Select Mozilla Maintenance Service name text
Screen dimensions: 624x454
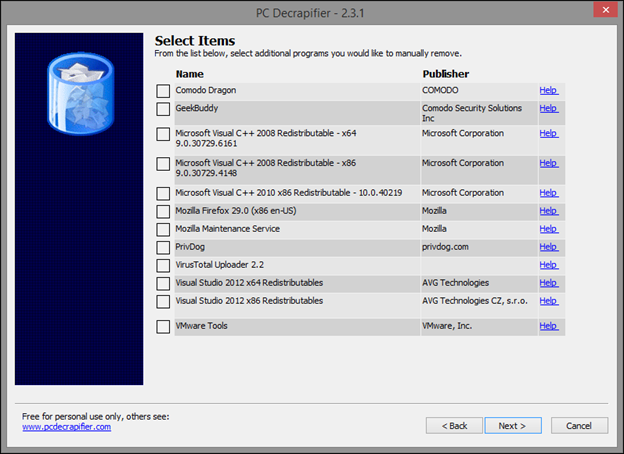pos(228,229)
